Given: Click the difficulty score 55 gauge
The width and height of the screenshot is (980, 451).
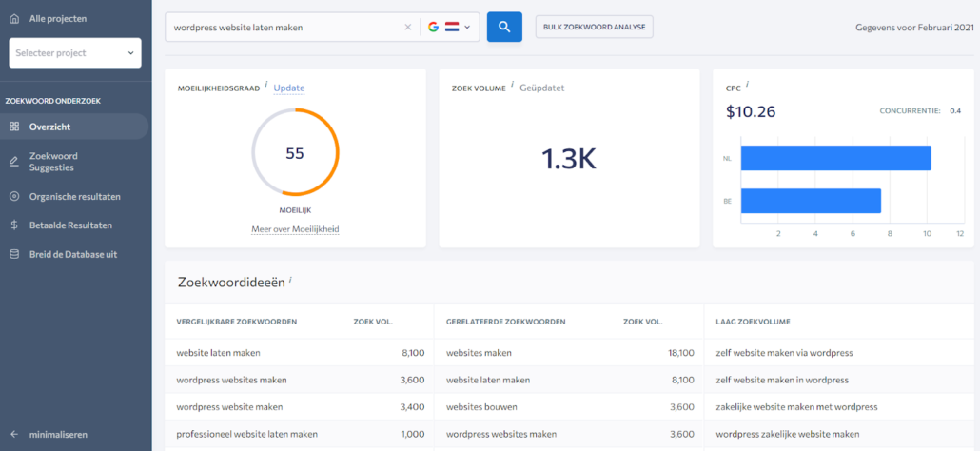Looking at the screenshot, I should pyautogui.click(x=295, y=153).
